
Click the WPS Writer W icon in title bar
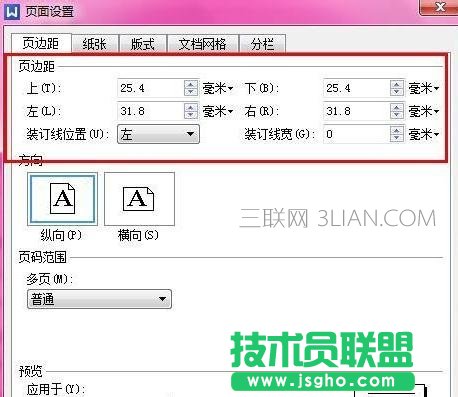[12, 11]
